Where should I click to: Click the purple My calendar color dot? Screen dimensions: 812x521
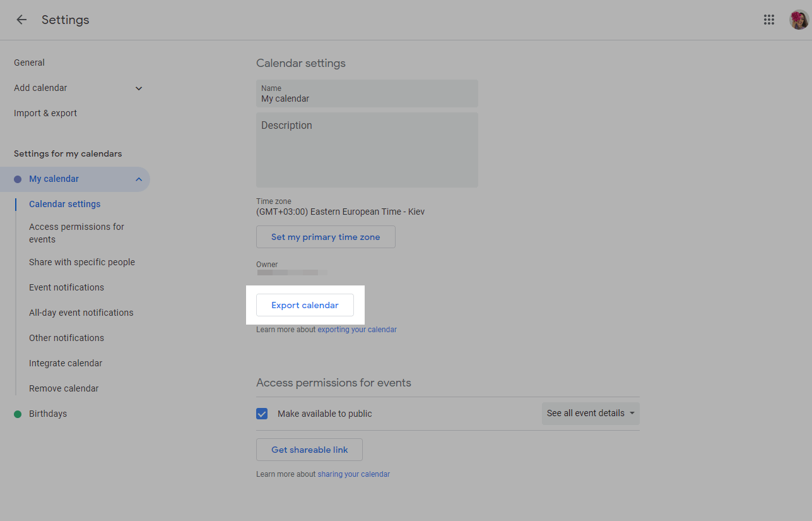click(18, 179)
